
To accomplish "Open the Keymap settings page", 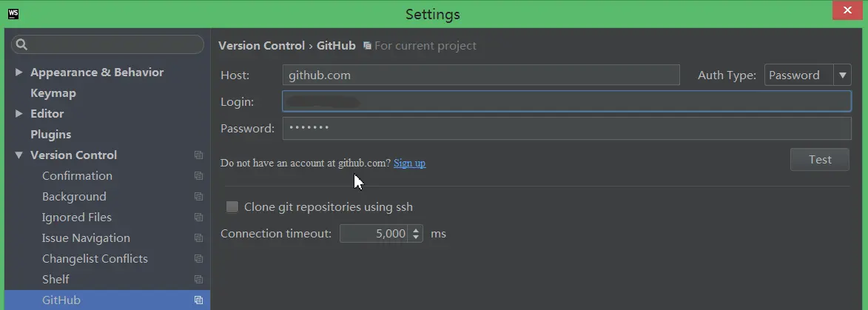I will tap(53, 93).
